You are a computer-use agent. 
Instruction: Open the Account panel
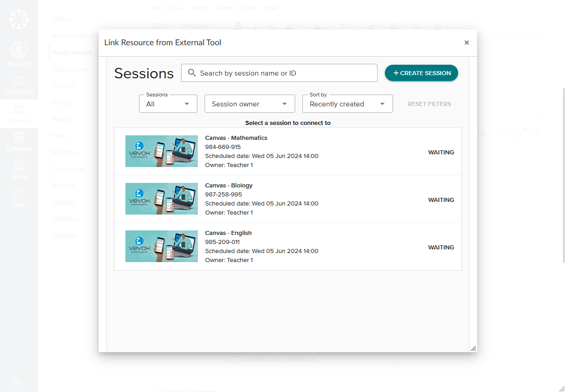19,53
